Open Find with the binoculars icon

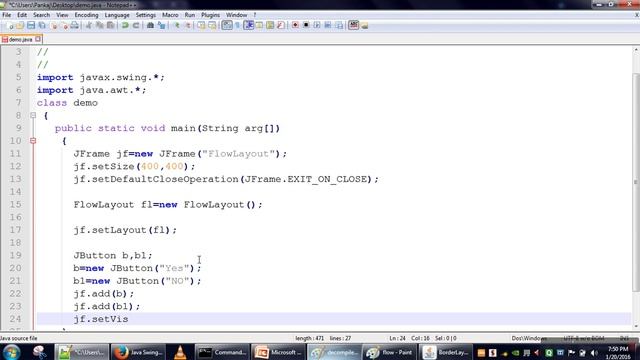coord(150,25)
